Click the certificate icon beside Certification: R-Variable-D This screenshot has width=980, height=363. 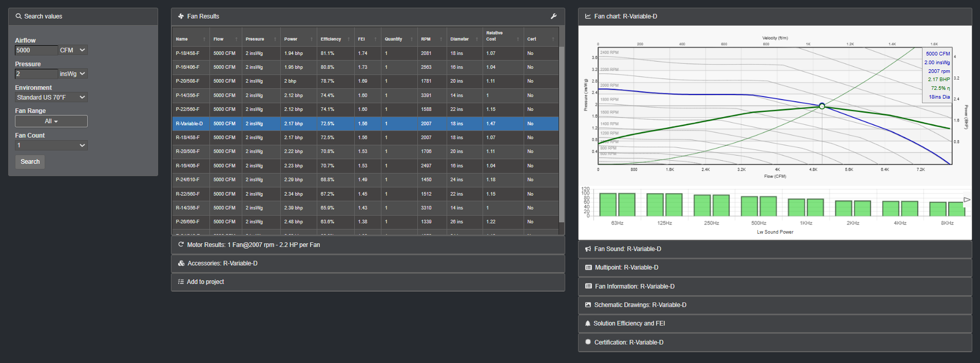(588, 342)
